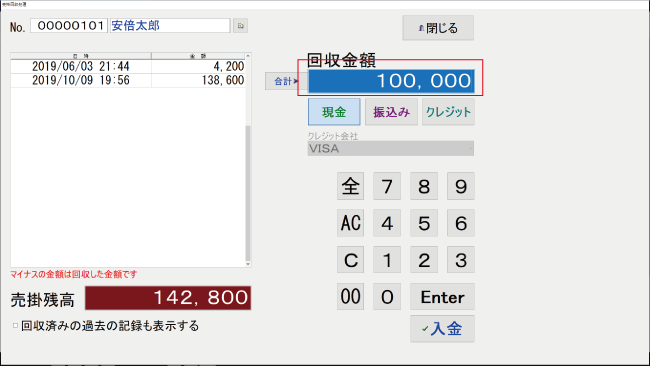This screenshot has height=366, width=650.
Task: Tap the AC keypad button
Action: [x=350, y=223]
